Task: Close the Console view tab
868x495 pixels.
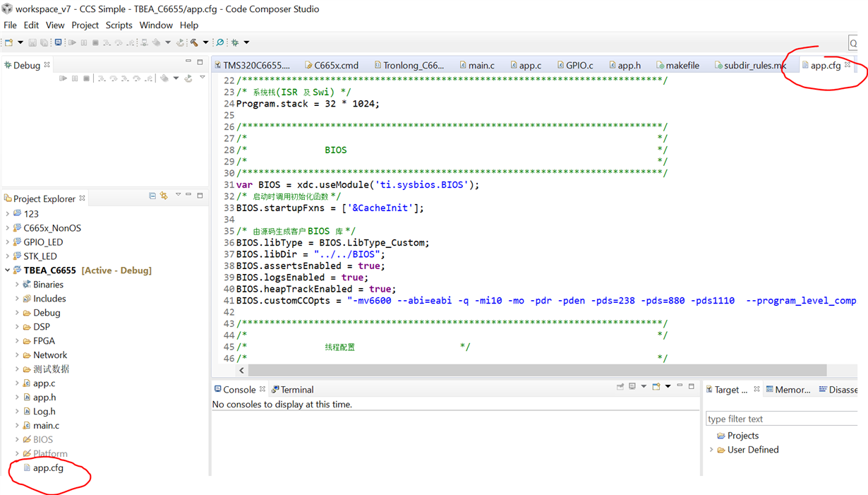Action: [x=263, y=389]
